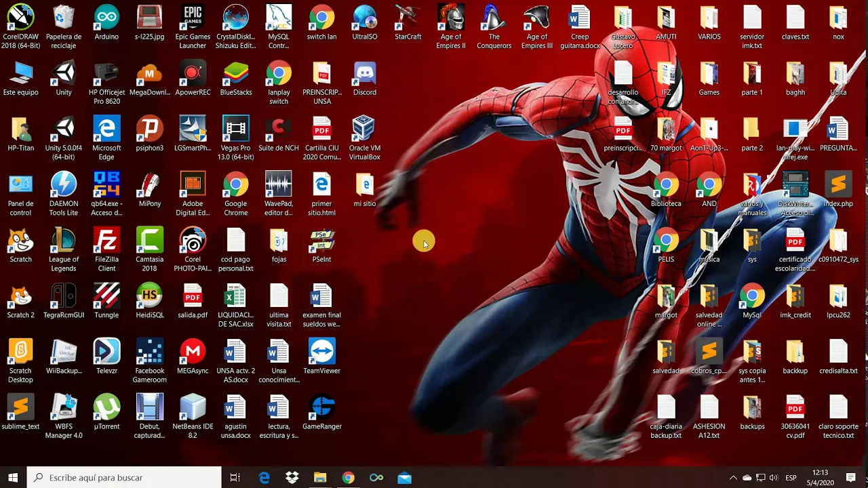The image size is (868, 488).
Task: Open the StarCraft desktop icon
Action: pos(408,22)
